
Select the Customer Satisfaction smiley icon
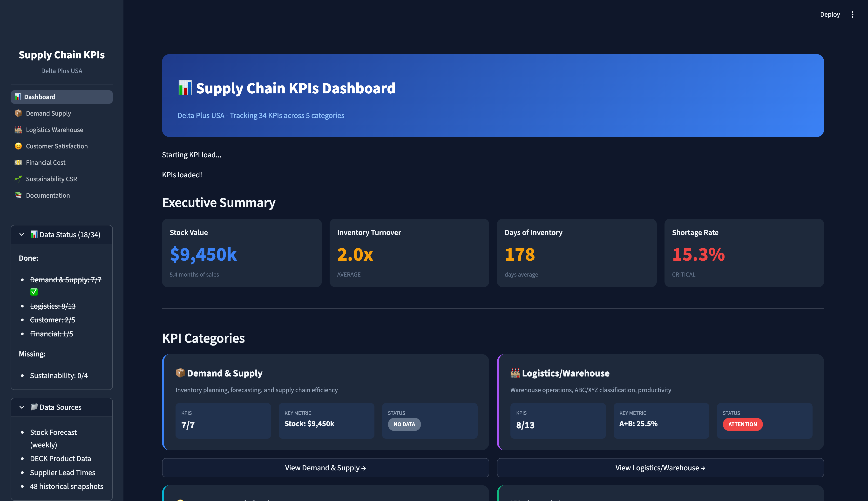coord(18,146)
